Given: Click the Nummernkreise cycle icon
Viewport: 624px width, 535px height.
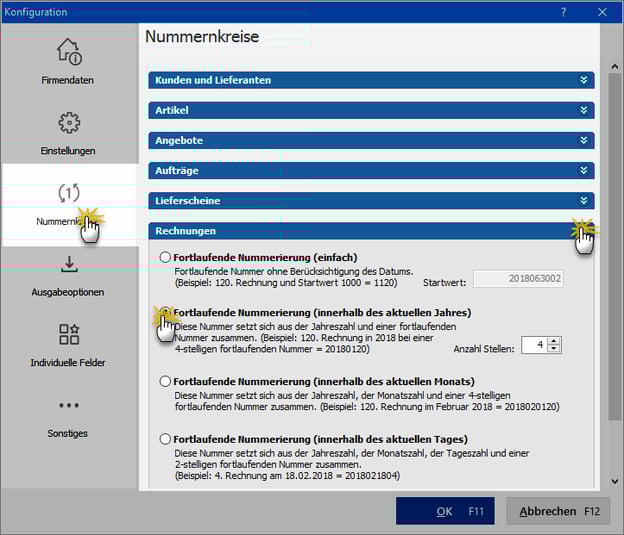Looking at the screenshot, I should click(x=68, y=193).
